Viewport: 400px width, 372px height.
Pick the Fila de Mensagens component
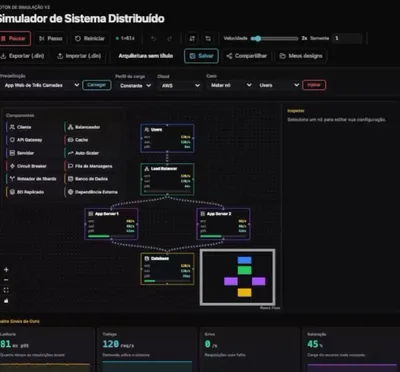click(x=90, y=166)
